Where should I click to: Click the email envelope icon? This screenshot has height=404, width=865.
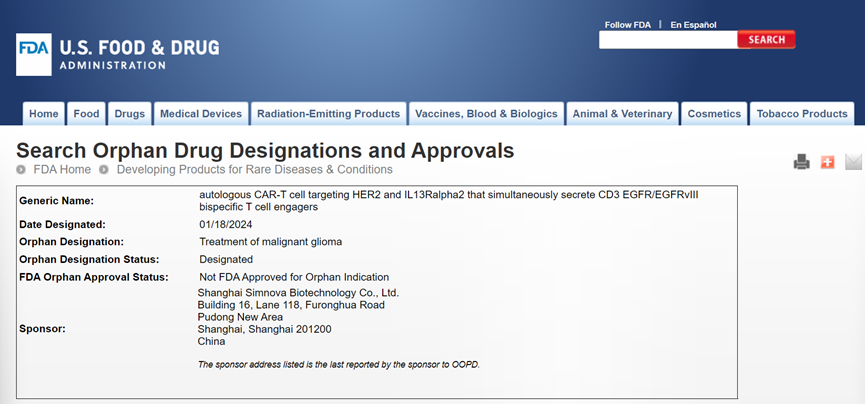[x=853, y=162]
